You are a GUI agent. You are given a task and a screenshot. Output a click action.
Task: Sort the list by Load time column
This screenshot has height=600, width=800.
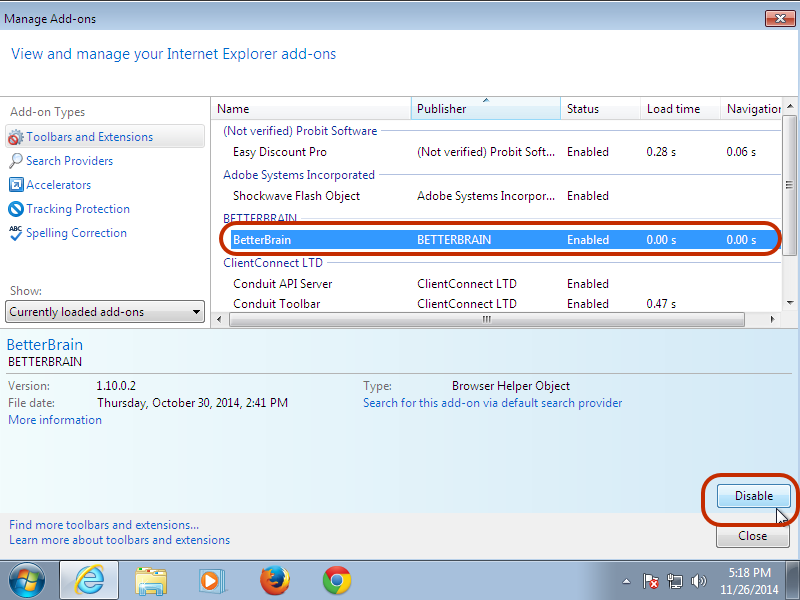(x=680, y=109)
